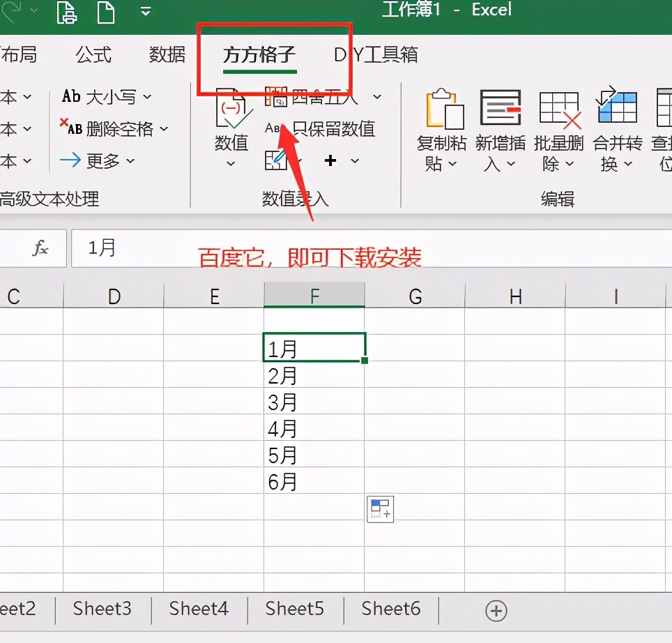Select the cell containing 6月

click(314, 481)
